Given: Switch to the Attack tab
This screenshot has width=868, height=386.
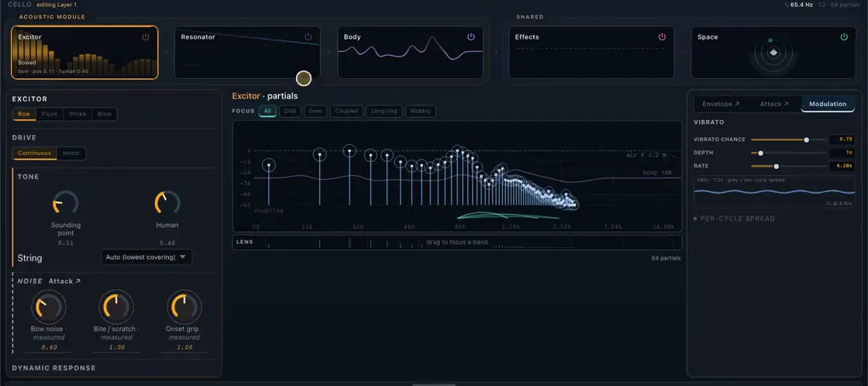Looking at the screenshot, I should [774, 104].
